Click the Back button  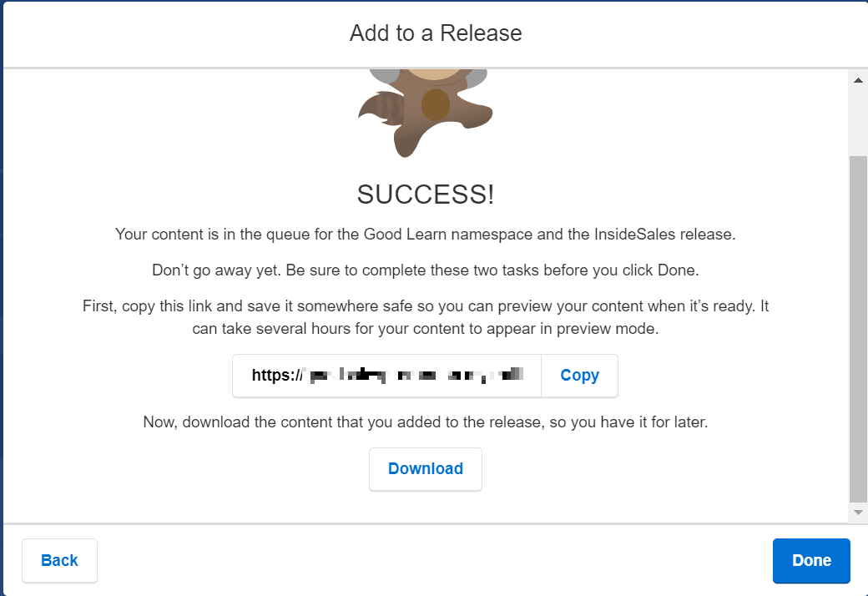point(59,560)
